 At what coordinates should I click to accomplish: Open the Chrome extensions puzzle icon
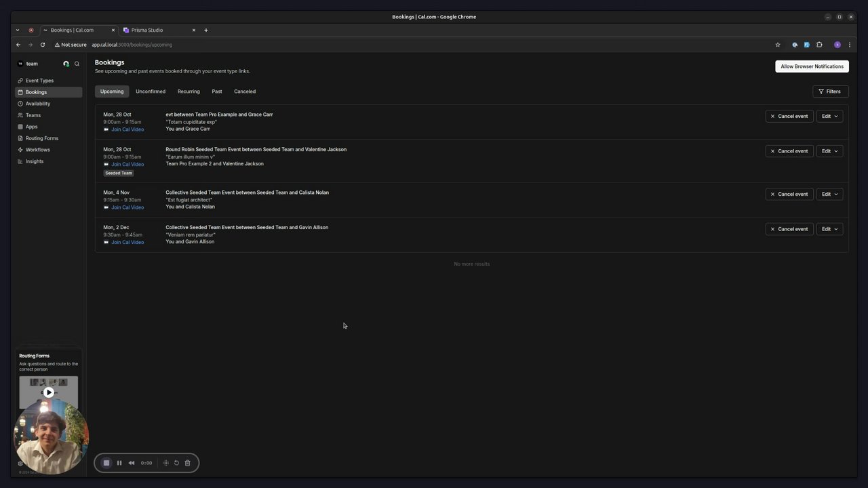click(x=819, y=45)
